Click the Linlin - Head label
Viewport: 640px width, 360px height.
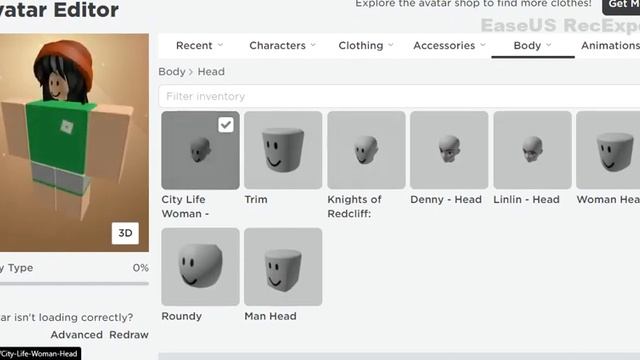pos(526,200)
